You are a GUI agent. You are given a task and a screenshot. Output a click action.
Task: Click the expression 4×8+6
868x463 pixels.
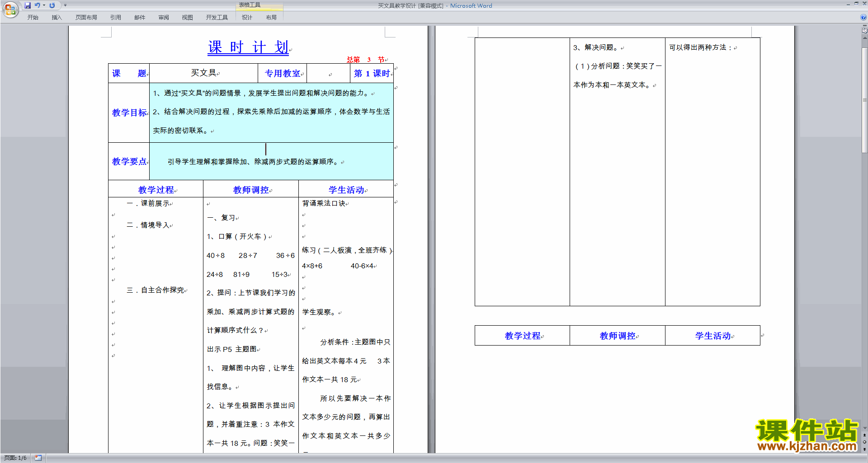click(312, 266)
